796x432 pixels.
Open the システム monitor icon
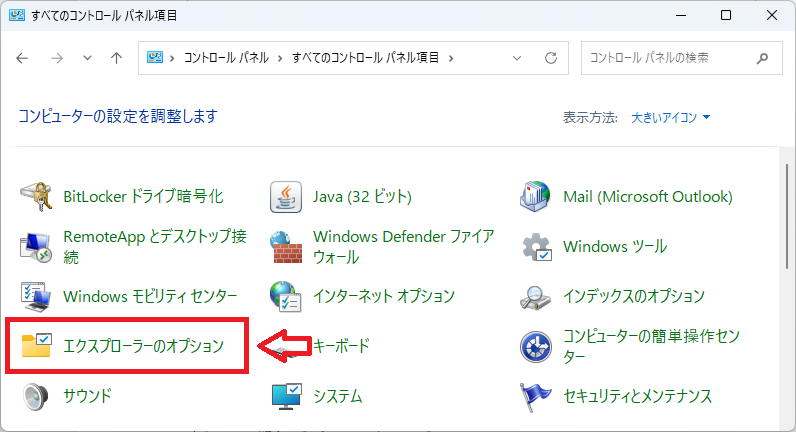tap(287, 396)
